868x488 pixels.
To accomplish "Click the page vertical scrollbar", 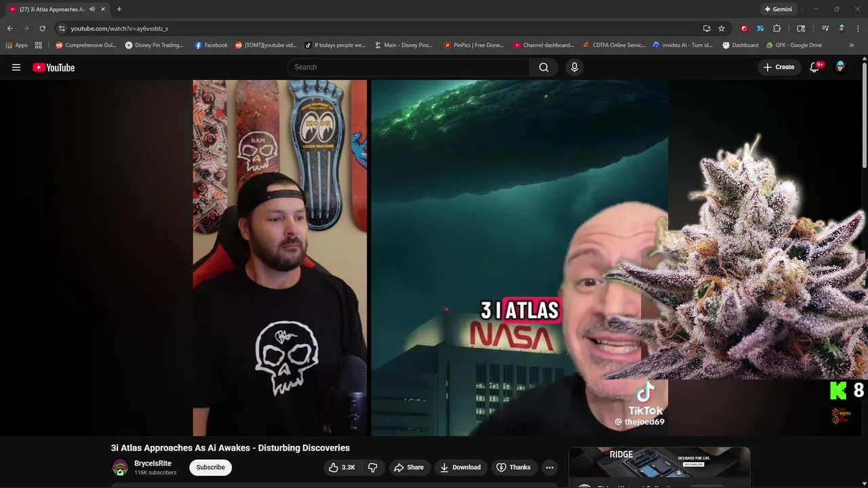I will [865, 115].
